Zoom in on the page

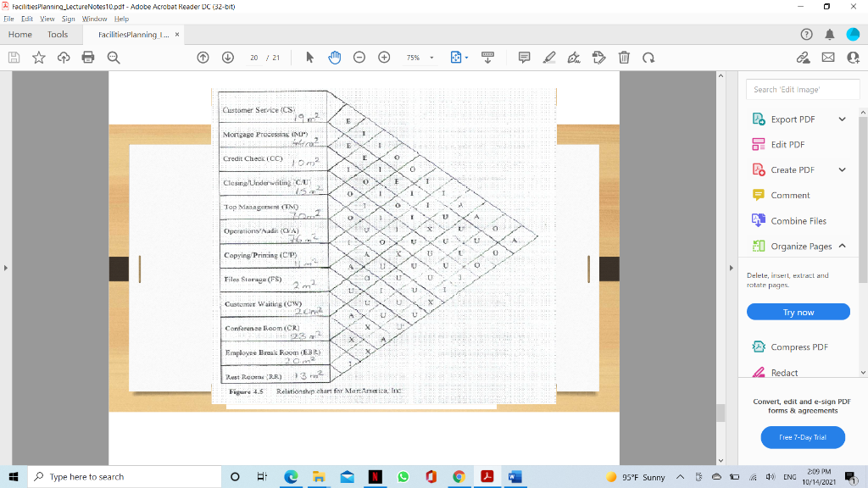(x=384, y=57)
